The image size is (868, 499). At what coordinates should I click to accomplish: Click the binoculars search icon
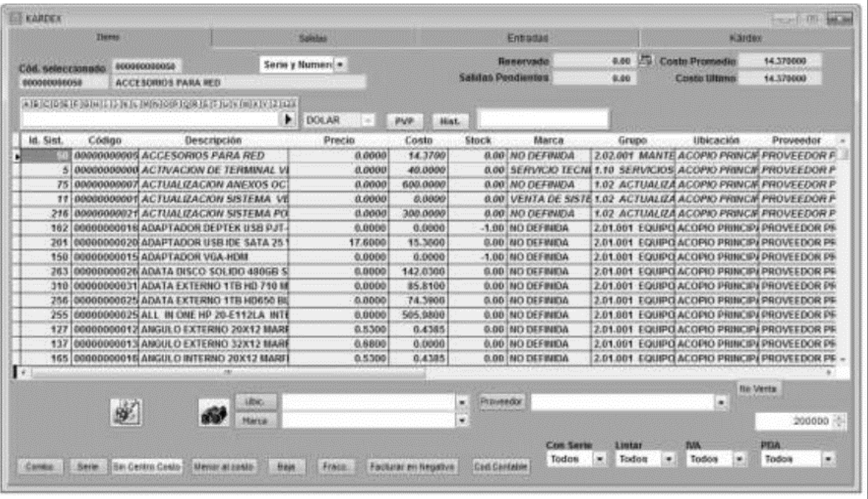pos(214,413)
